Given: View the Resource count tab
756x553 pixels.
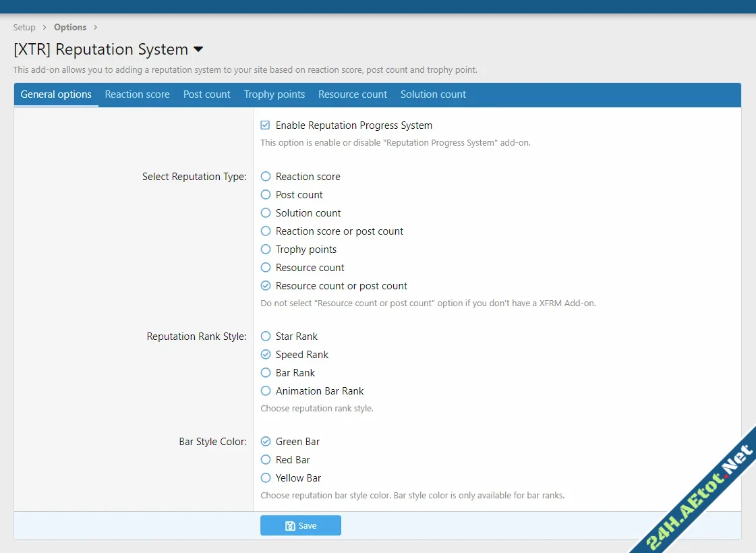Looking at the screenshot, I should (x=353, y=94).
